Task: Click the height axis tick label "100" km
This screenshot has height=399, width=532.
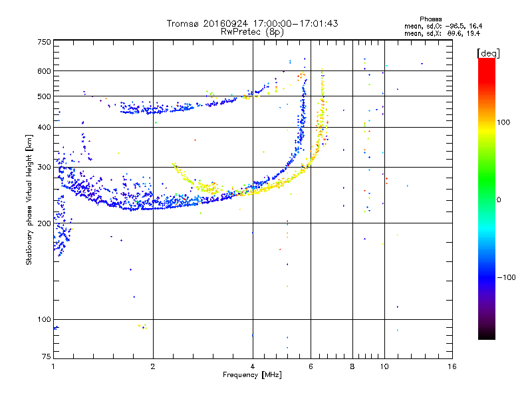Action: tap(44, 319)
